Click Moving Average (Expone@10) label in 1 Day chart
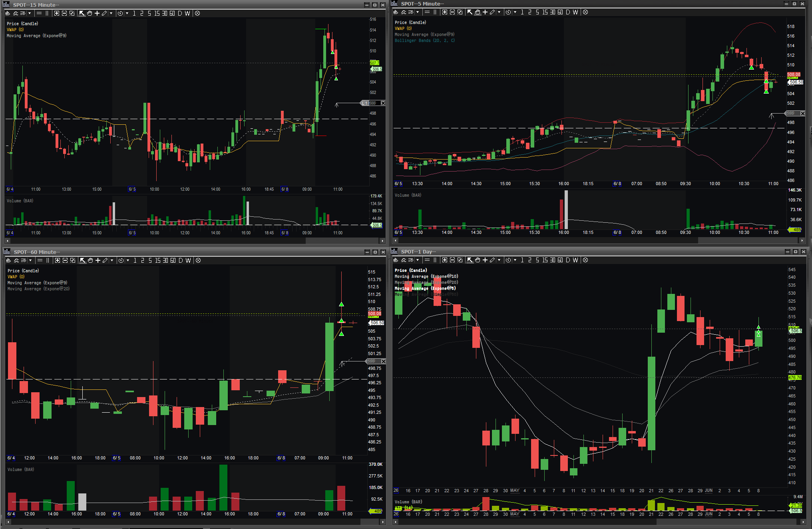Screen dimensions: 812x529 [x=426, y=276]
